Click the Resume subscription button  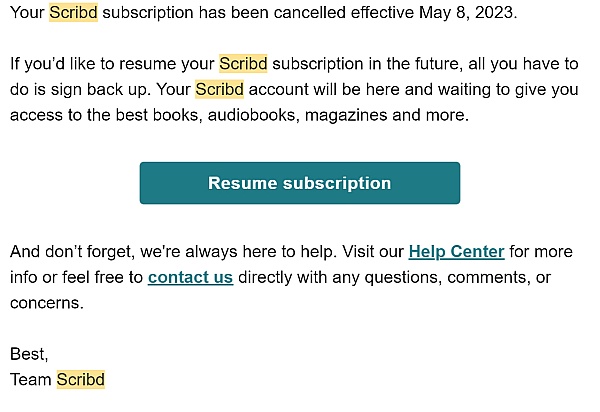click(299, 183)
